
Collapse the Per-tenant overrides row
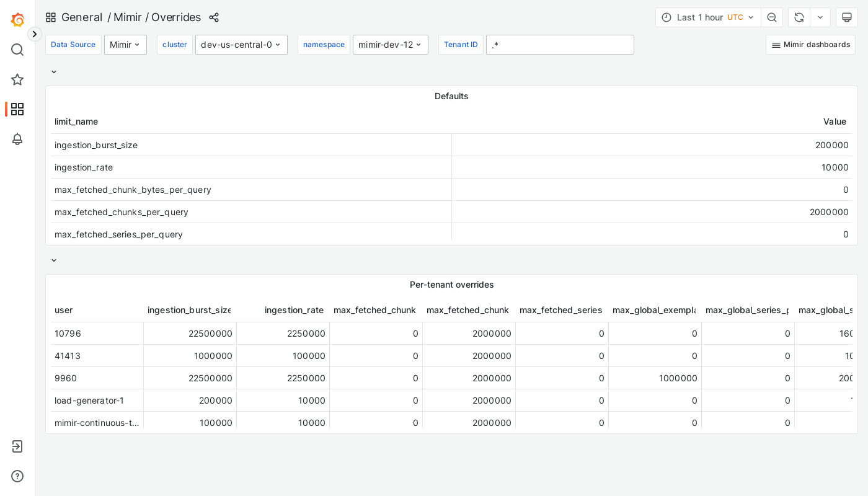[54, 260]
